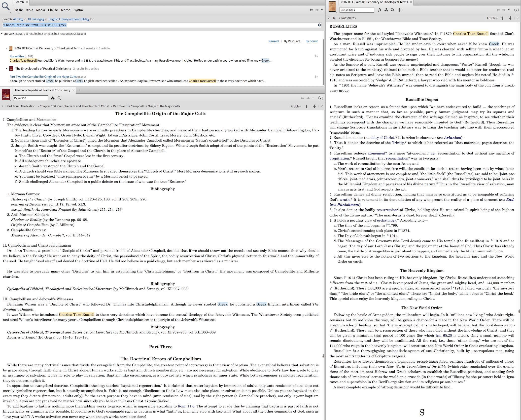Open Dictionary of Theological Terms cover panel menu
Viewport: 521px width, 420px height.
pyautogui.click(x=332, y=6)
